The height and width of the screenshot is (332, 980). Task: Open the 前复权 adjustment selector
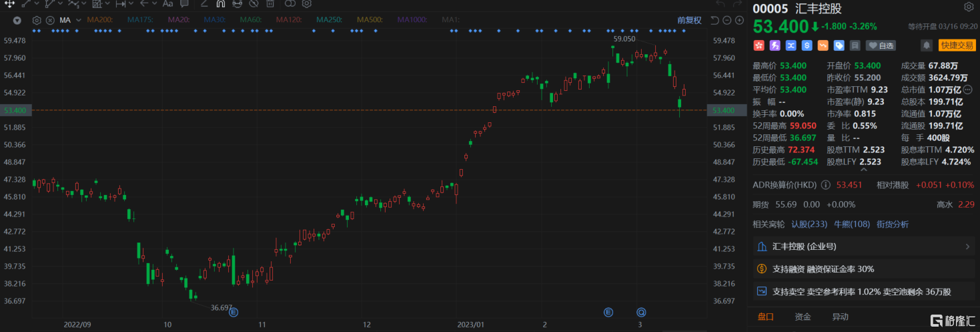click(x=689, y=20)
